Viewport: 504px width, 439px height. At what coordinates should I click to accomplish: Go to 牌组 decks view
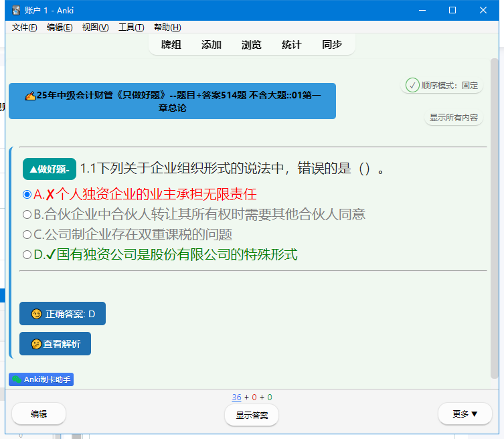[171, 44]
